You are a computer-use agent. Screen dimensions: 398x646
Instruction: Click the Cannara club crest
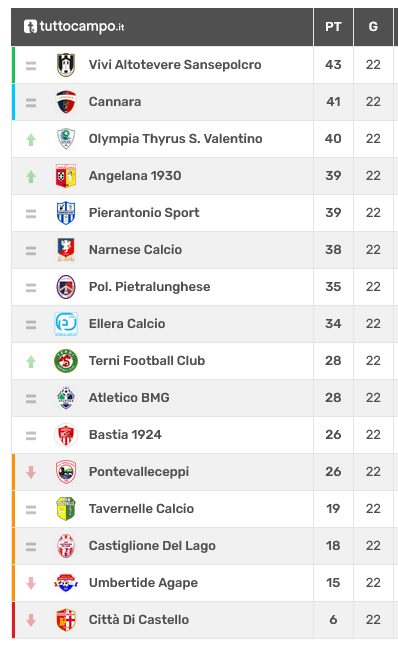point(66,102)
